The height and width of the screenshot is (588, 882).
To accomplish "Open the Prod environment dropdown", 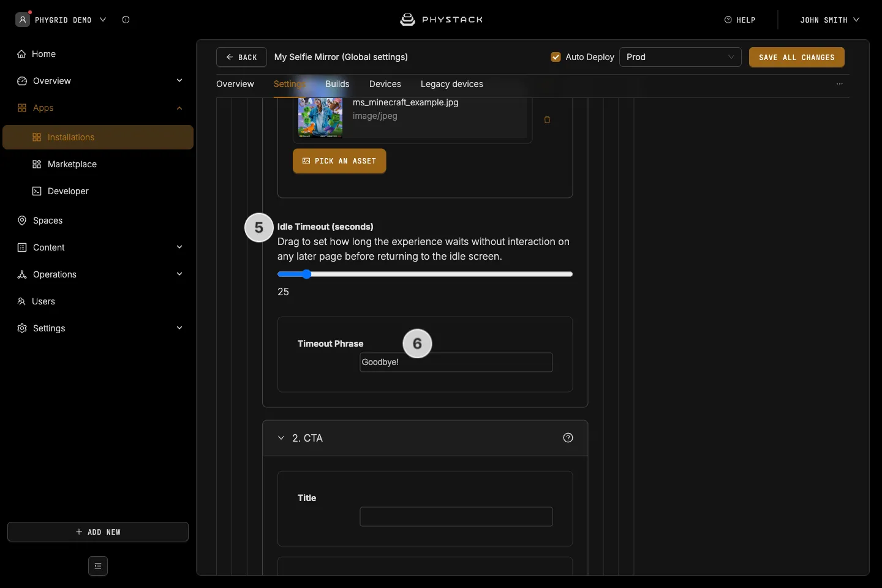I will [x=680, y=57].
